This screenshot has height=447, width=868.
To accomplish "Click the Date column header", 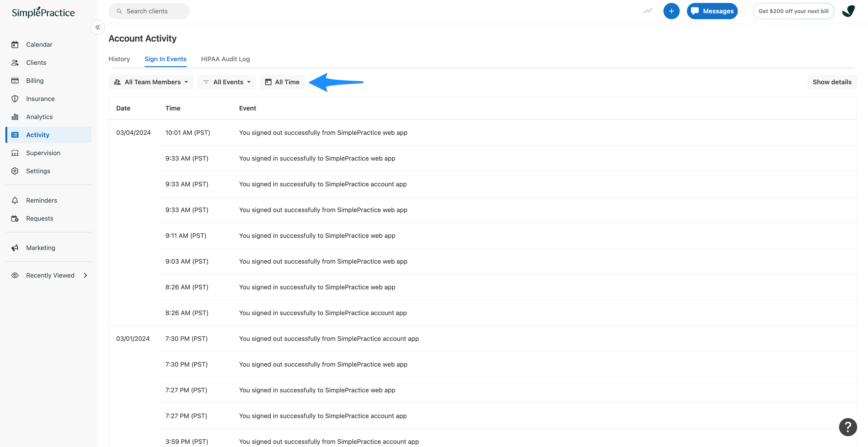I will tap(123, 108).
